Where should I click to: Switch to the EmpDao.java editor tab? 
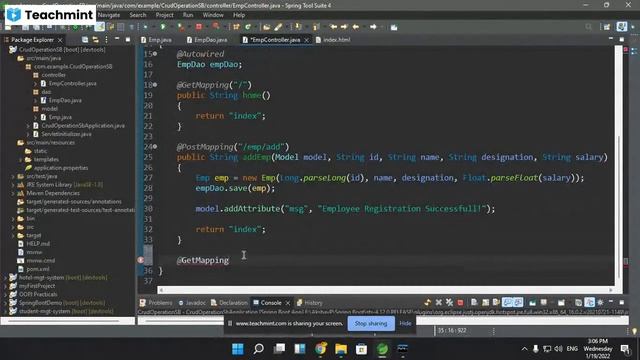point(207,40)
